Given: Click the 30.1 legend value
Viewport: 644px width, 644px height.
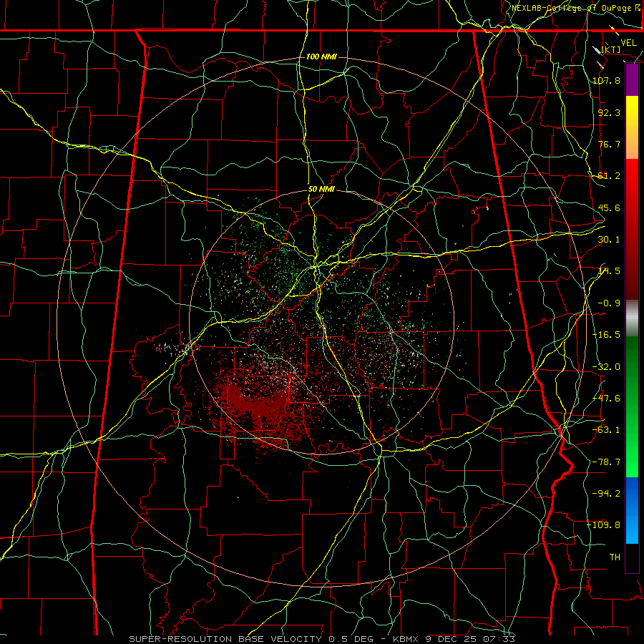Looking at the screenshot, I should [609, 240].
